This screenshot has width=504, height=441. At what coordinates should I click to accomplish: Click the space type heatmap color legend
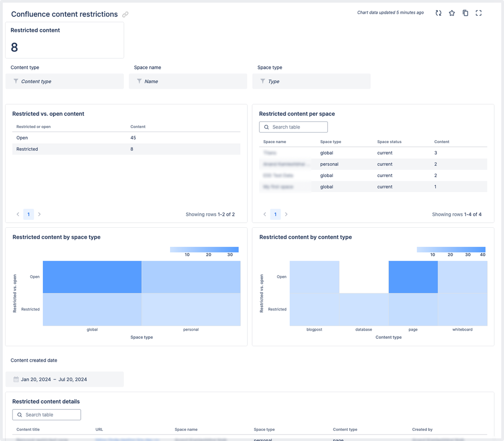(204, 249)
